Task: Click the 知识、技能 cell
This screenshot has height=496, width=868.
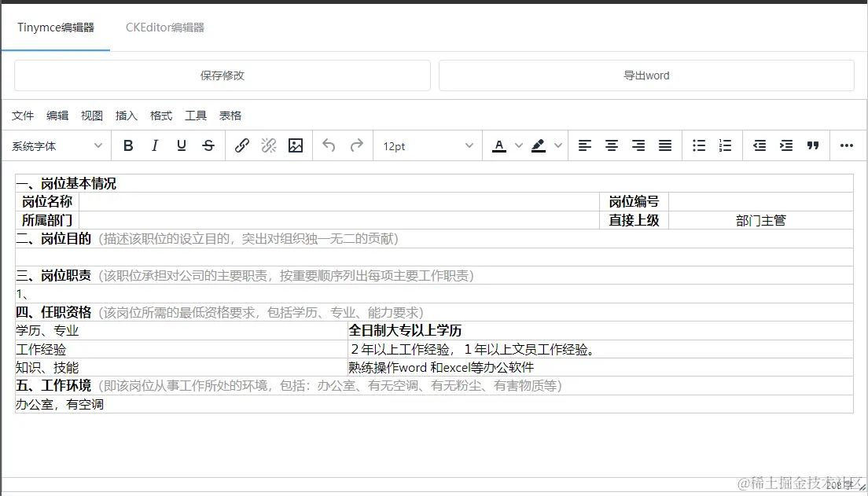Action: [182, 368]
